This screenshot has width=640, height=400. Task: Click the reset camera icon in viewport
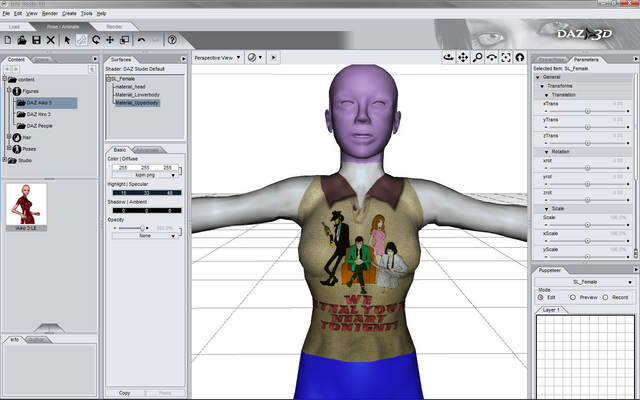(520, 58)
